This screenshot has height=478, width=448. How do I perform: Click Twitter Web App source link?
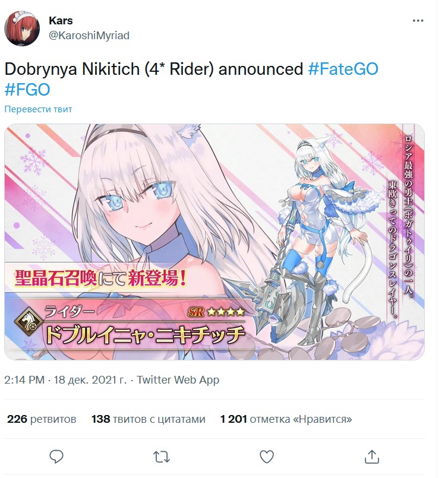[x=178, y=380]
